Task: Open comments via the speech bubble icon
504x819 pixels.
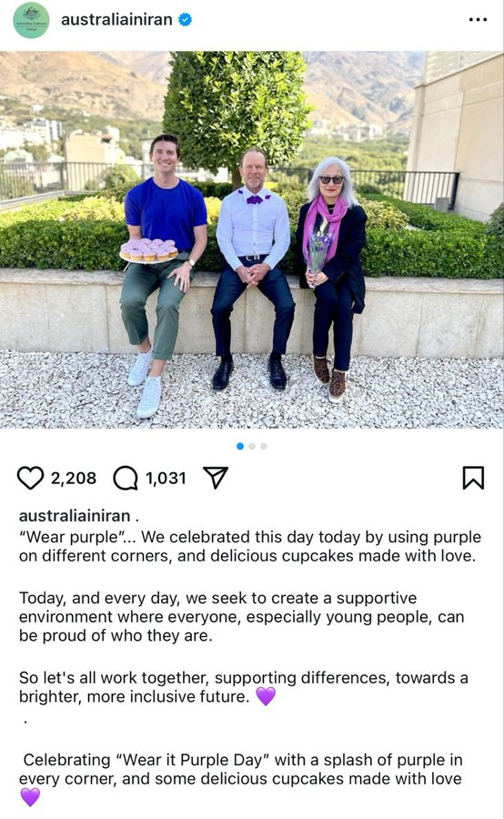Action: [x=126, y=478]
